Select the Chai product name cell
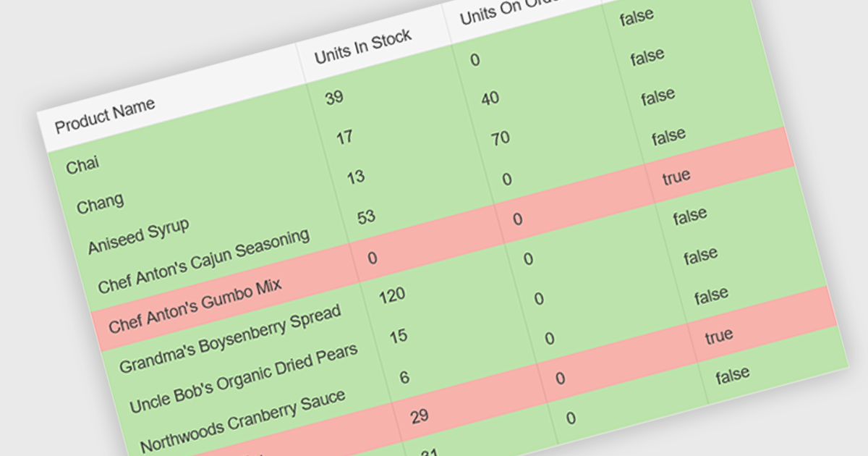Screen dimensions: 868x456 (x=82, y=165)
